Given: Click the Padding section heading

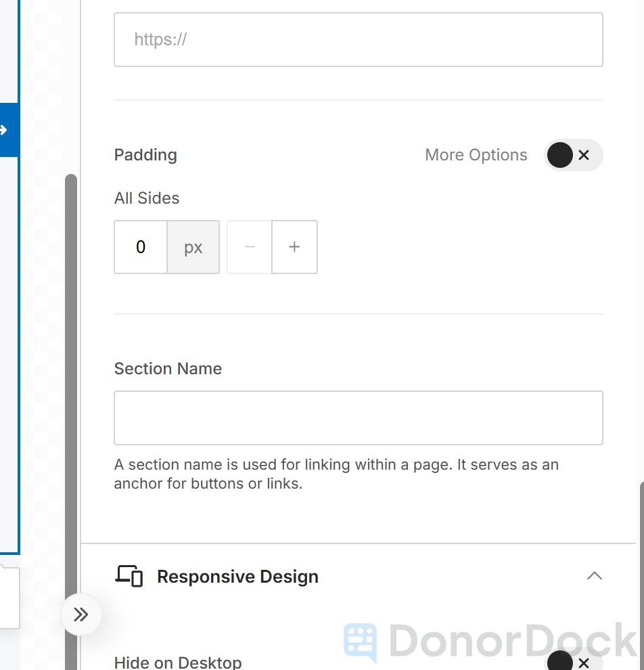Looking at the screenshot, I should click(x=145, y=155).
